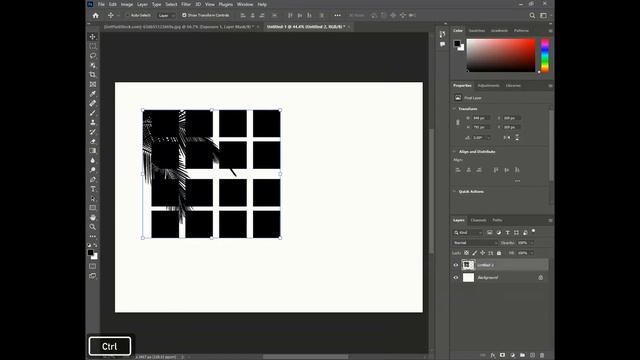Click the foreground color swatch in Color panel

click(x=457, y=43)
